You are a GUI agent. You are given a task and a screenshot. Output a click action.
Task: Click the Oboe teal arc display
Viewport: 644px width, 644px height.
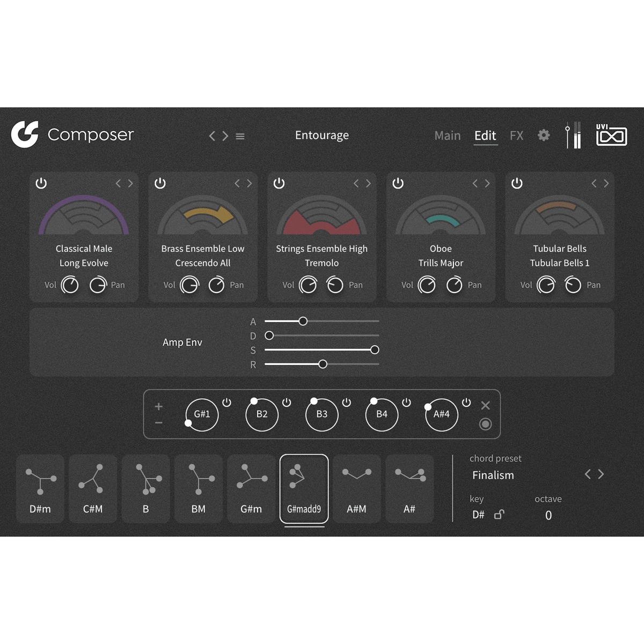tap(441, 215)
